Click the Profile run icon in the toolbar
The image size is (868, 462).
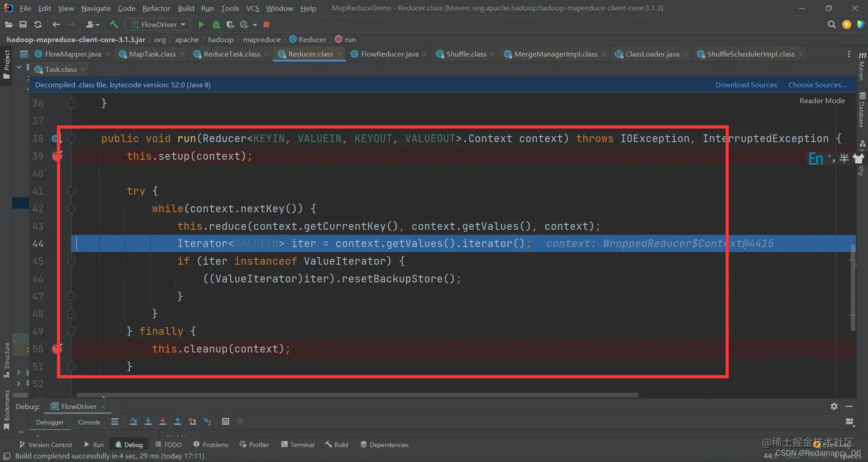pos(243,25)
